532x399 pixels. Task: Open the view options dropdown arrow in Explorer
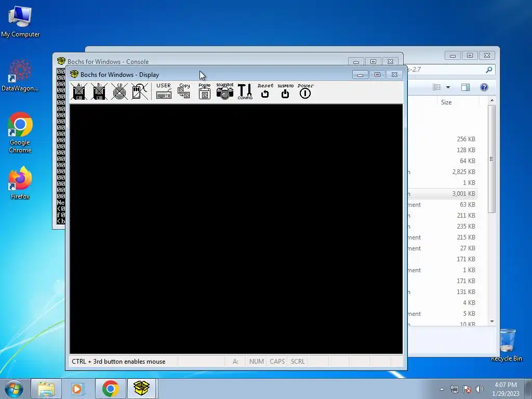coord(448,87)
